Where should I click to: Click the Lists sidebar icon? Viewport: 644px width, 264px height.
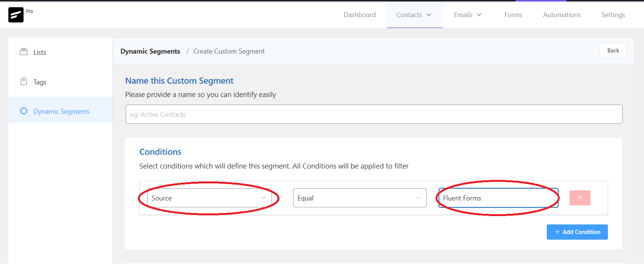pyautogui.click(x=24, y=52)
